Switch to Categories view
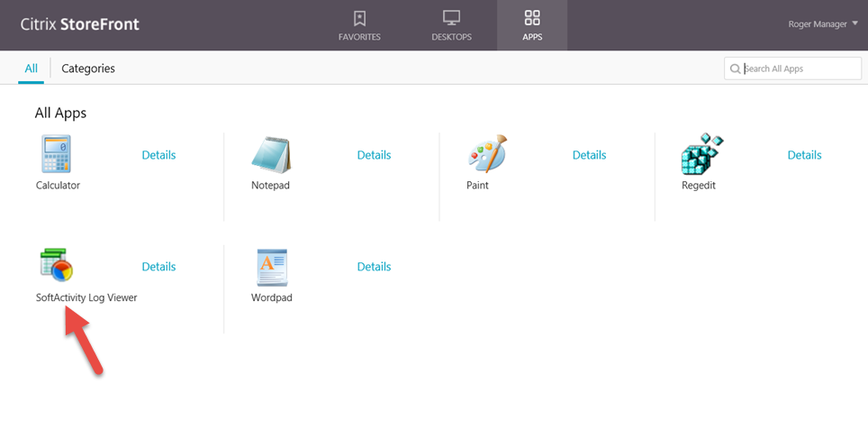Screen dimensions: 868x429 (88, 68)
